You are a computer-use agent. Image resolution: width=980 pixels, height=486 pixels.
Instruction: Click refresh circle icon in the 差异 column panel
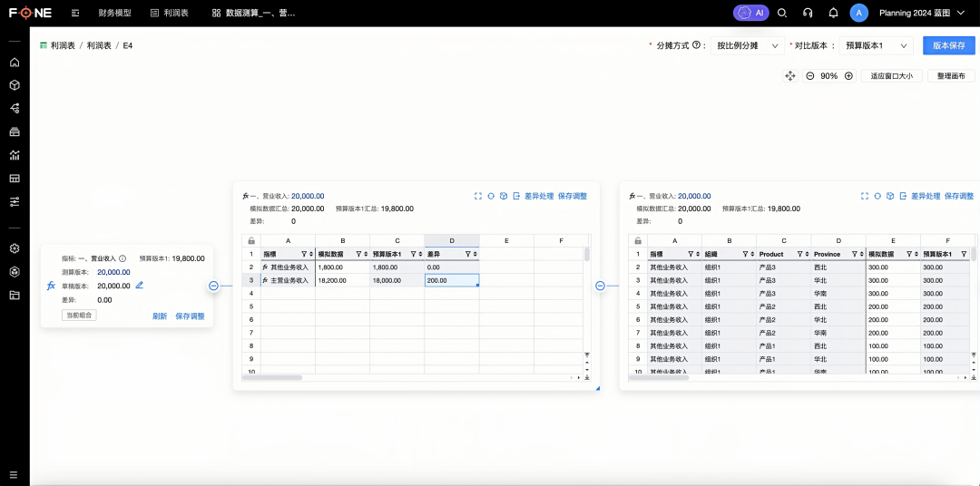(x=491, y=196)
